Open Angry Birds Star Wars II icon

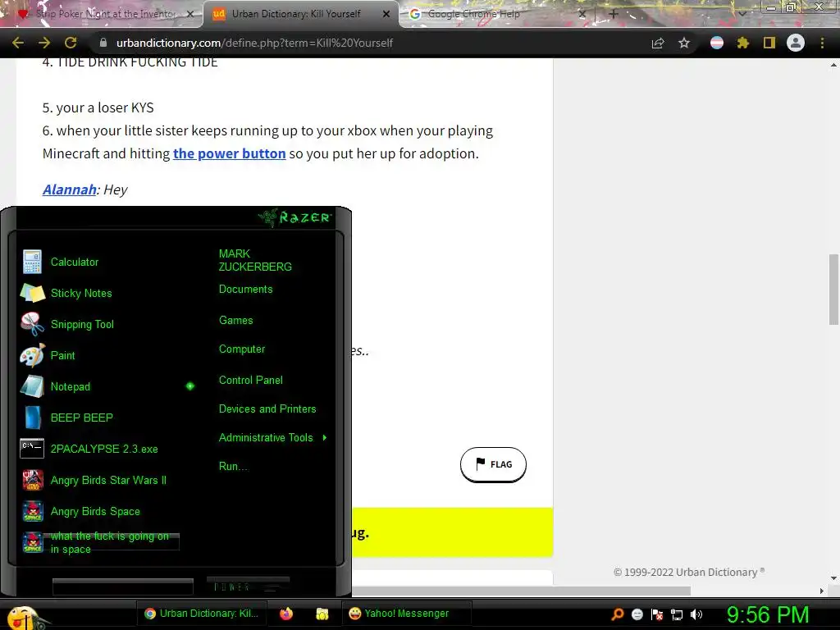(x=32, y=480)
